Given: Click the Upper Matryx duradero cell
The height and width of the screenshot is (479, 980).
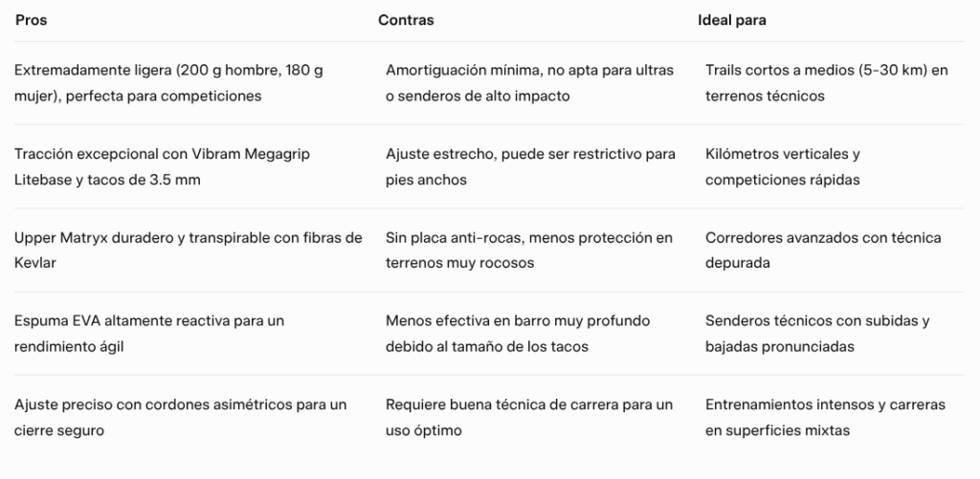Looking at the screenshot, I should click(x=189, y=250).
